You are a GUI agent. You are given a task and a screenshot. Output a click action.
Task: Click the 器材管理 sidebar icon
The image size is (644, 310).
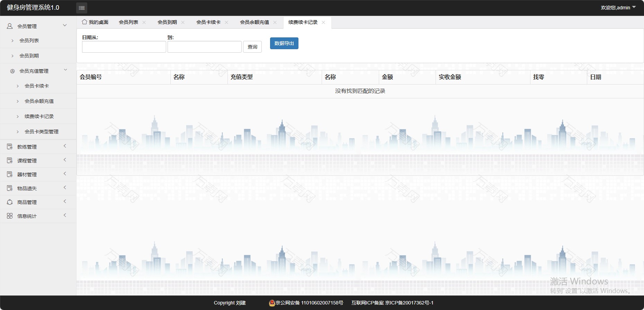[10, 175]
